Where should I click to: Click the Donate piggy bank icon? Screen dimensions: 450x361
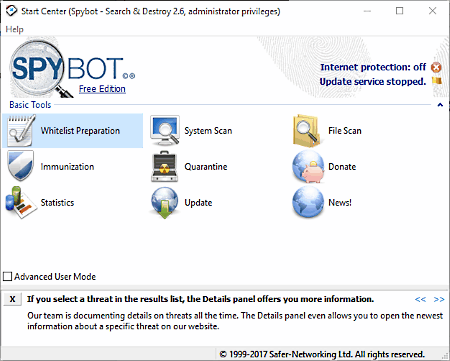[309, 167]
